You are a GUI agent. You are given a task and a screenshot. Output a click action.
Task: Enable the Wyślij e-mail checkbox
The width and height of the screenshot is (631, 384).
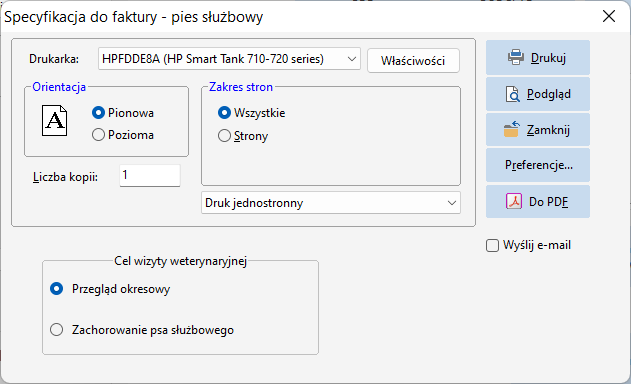click(x=492, y=245)
